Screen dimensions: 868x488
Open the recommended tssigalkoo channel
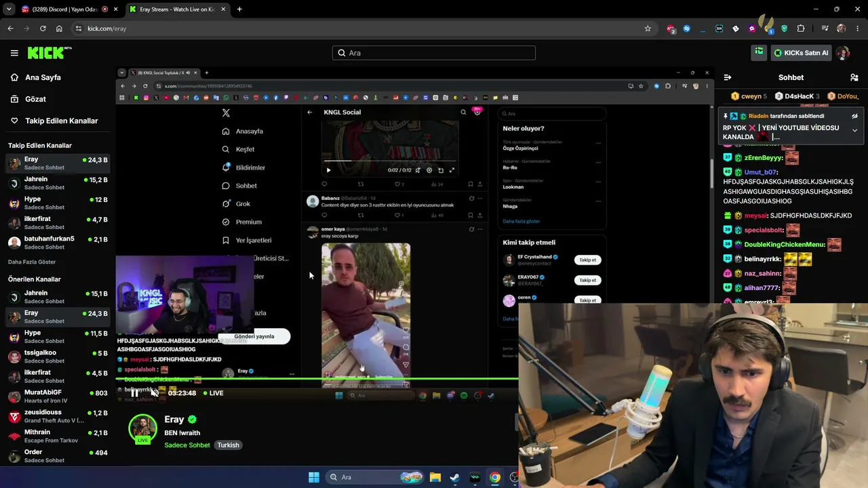[x=58, y=356]
